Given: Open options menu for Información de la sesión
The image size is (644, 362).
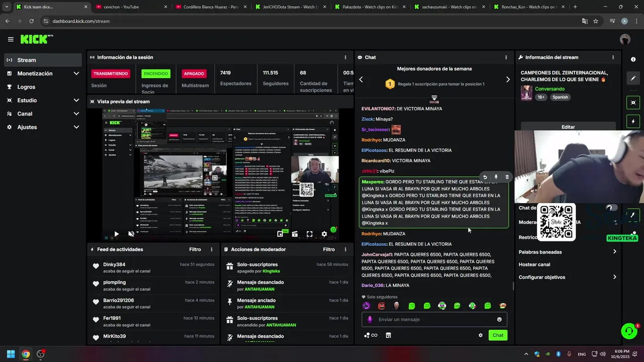Looking at the screenshot, I should click(345, 57).
